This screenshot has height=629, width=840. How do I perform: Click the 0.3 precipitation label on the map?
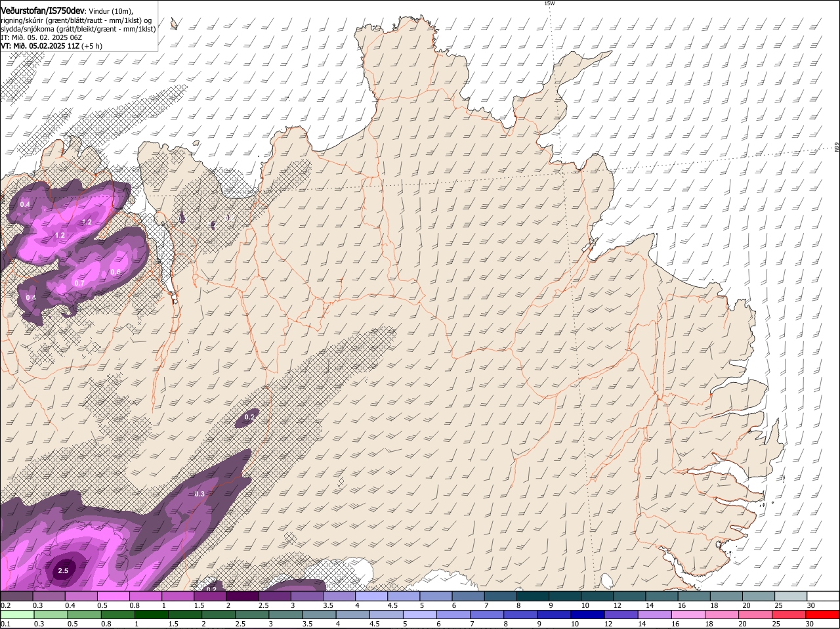[x=199, y=494]
